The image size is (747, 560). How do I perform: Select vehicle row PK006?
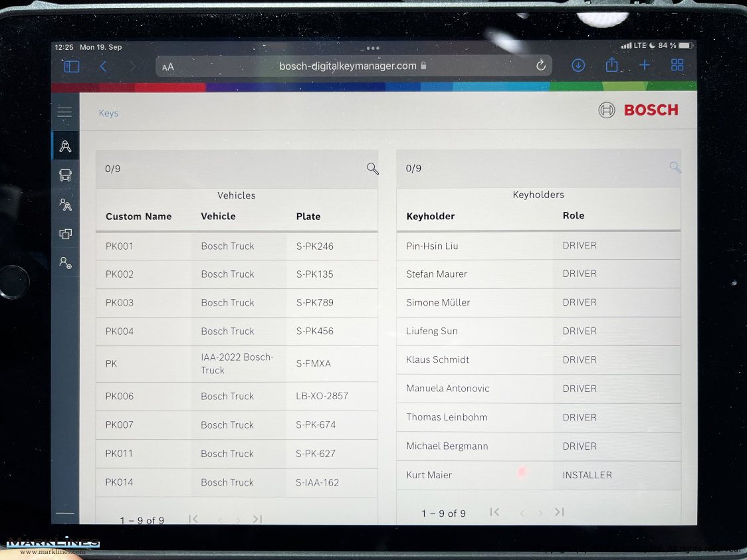pos(237,396)
